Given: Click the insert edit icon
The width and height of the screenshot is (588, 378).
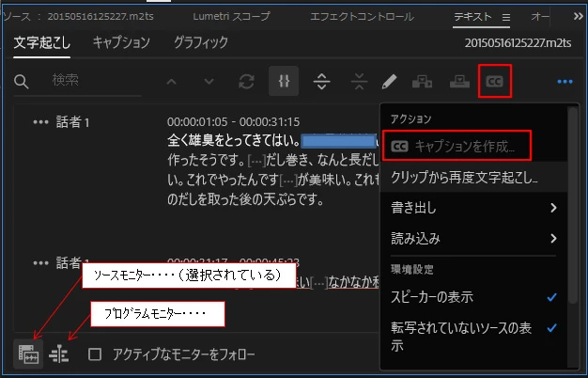Looking at the screenshot, I should pyautogui.click(x=422, y=82).
